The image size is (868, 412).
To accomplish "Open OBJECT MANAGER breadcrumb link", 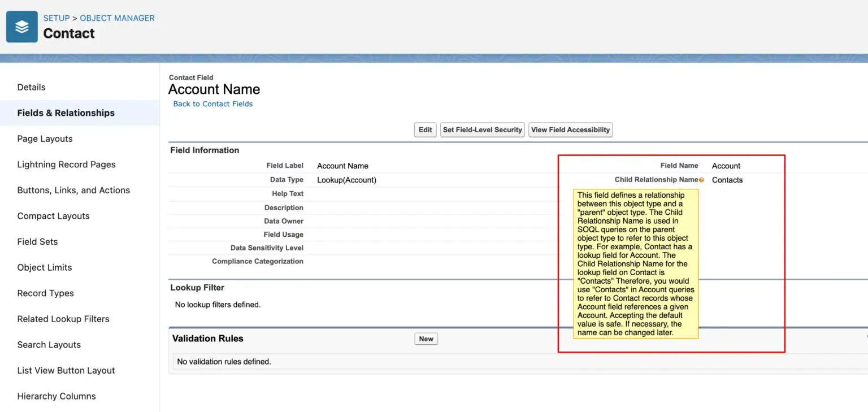I will (x=117, y=18).
